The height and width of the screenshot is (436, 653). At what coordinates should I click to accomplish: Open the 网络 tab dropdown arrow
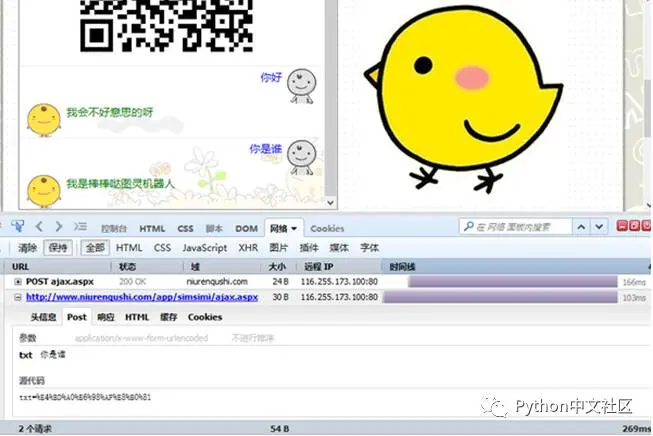coord(294,229)
